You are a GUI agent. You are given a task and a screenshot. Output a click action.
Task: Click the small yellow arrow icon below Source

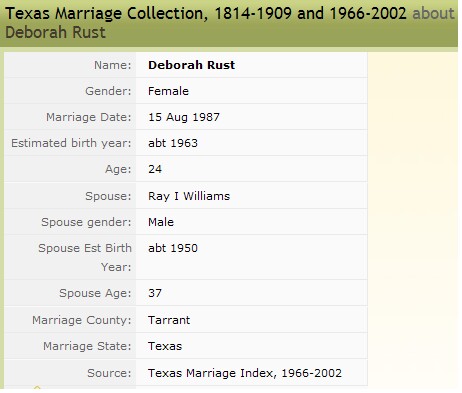pyautogui.click(x=37, y=387)
